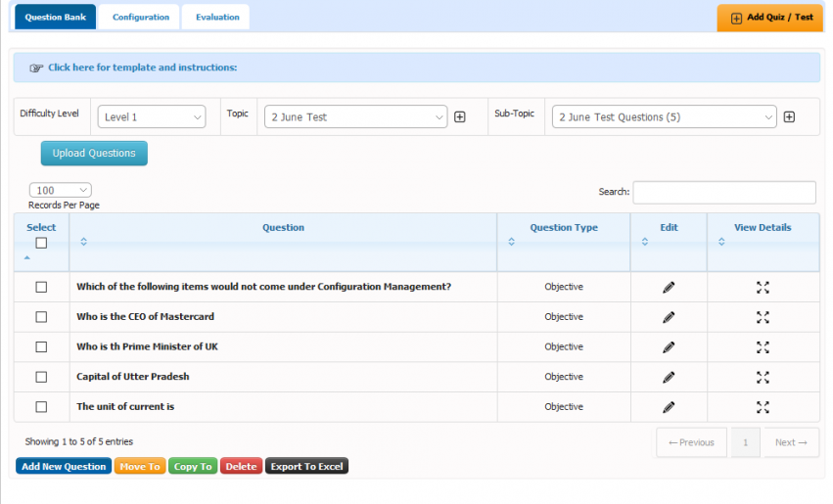833x504 pixels.
Task: Add a new Sub-Topic with the plus icon
Action: tap(789, 116)
